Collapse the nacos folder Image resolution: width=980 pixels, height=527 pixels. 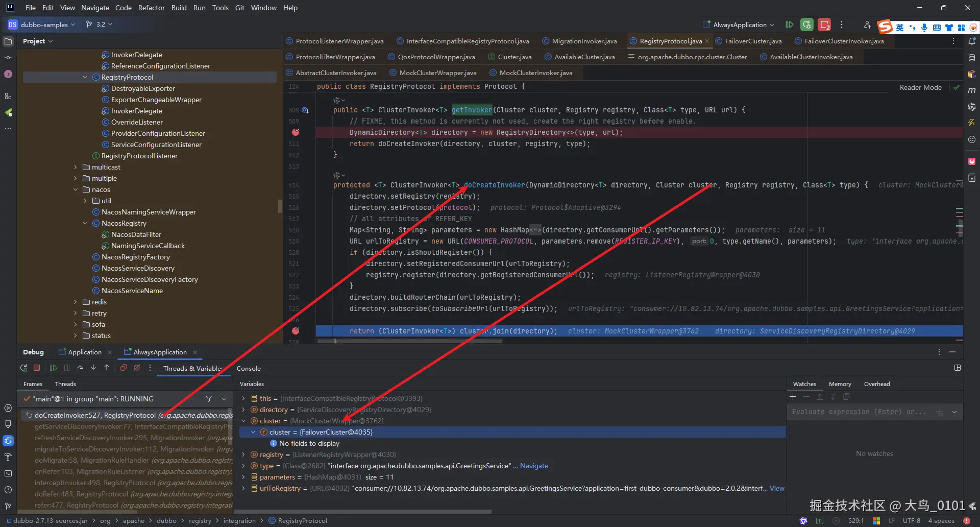pyautogui.click(x=76, y=189)
